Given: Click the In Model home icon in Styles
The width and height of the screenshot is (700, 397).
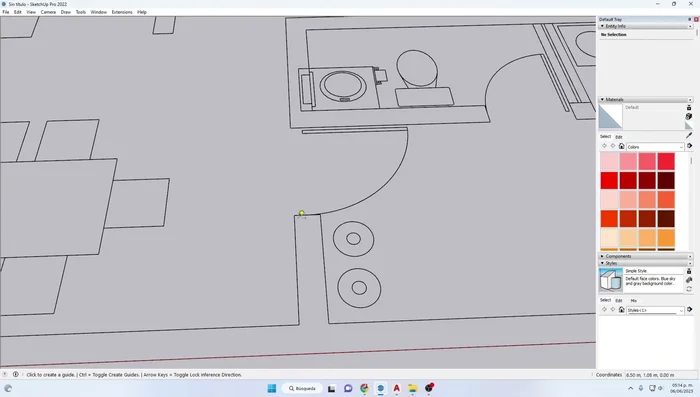Looking at the screenshot, I should [621, 309].
